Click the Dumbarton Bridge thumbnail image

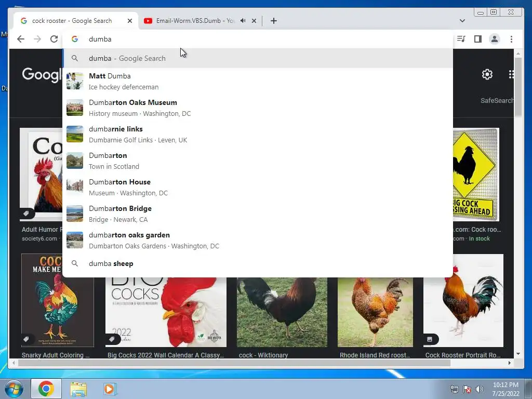[x=75, y=214]
